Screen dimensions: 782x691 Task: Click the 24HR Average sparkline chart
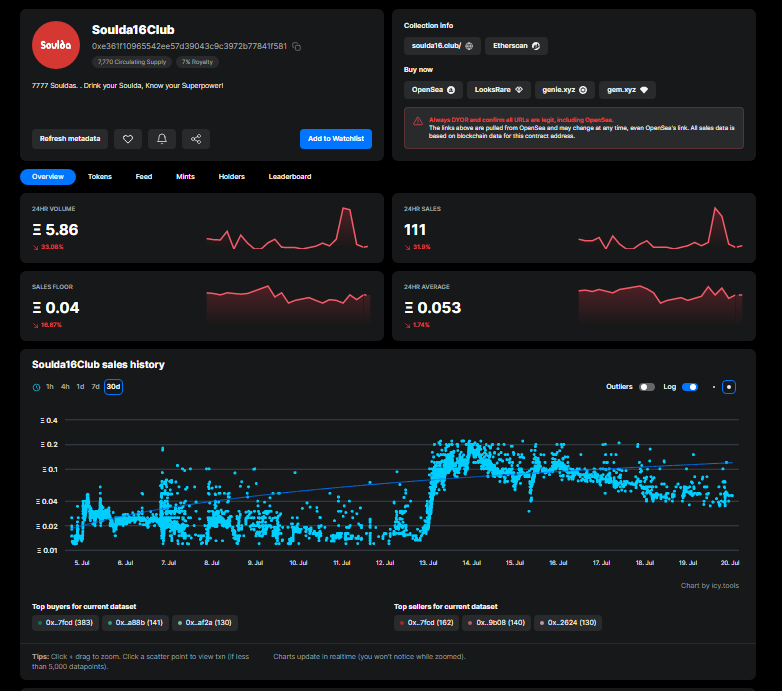pyautogui.click(x=660, y=305)
